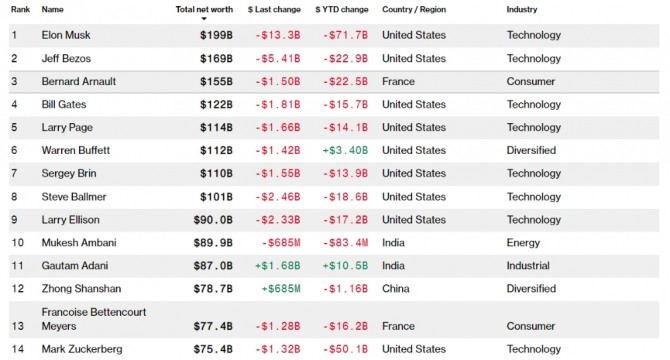Select the Industry column header

[x=522, y=9]
